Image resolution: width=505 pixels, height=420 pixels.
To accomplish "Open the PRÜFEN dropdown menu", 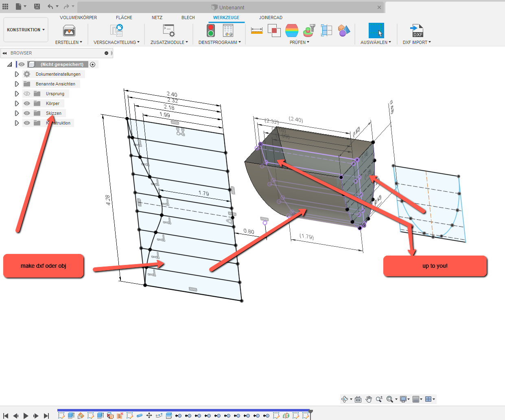I will pos(300,42).
